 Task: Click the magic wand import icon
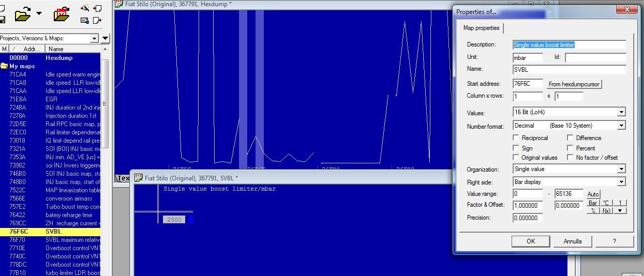84,8
